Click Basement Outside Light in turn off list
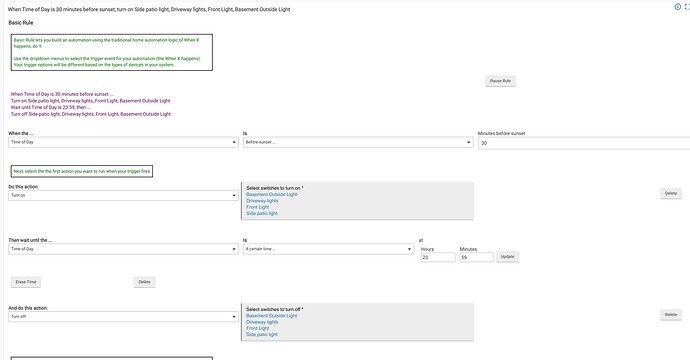 272,316
